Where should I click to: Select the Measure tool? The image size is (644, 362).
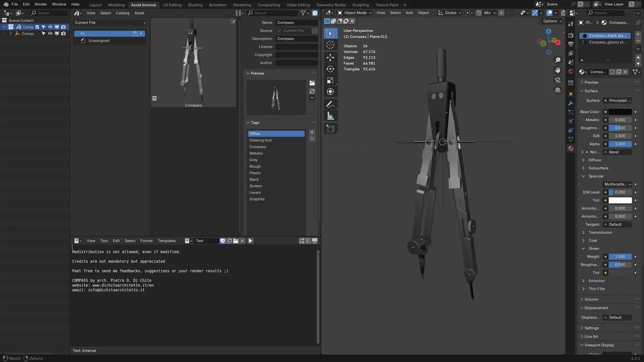(330, 116)
